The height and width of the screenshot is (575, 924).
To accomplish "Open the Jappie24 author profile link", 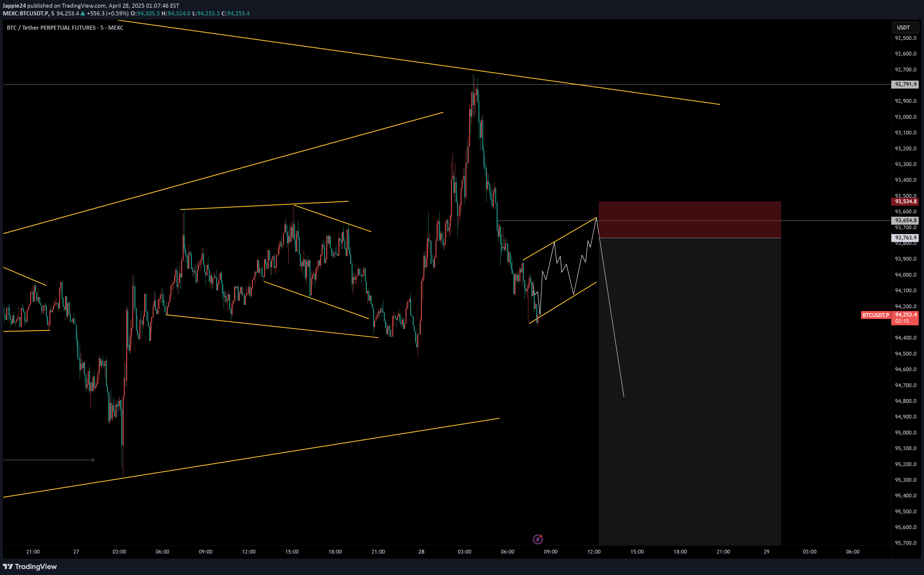I will tap(14, 6).
